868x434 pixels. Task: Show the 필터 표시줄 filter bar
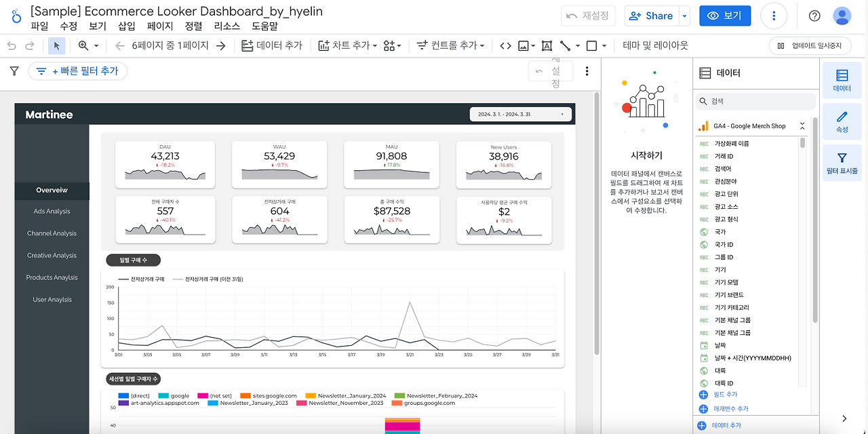click(x=842, y=163)
